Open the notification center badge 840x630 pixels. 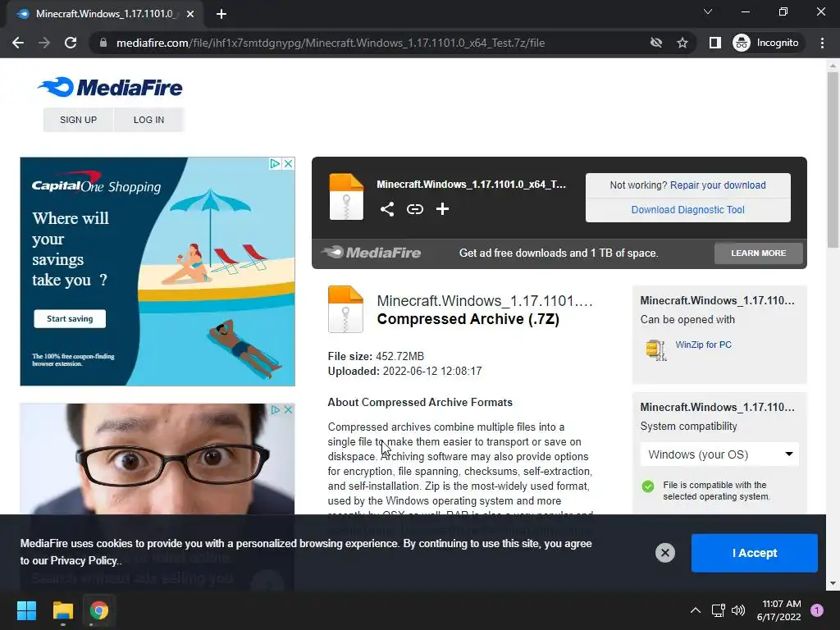coord(817,610)
